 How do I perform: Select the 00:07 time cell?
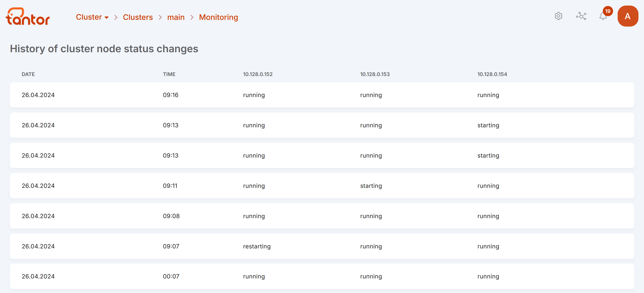(171, 276)
